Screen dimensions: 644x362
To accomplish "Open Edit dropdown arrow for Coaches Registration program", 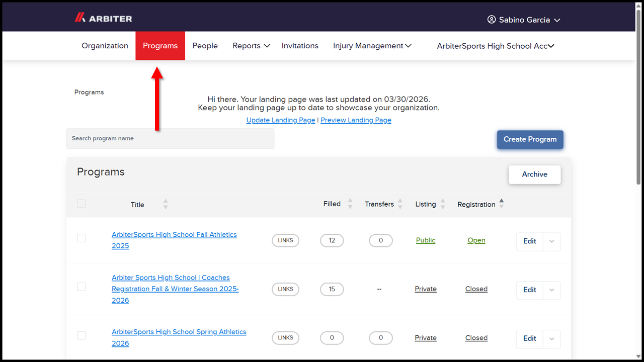I will [552, 290].
